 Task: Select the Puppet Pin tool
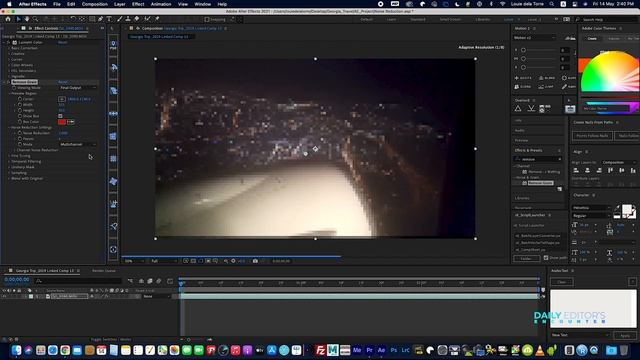157,19
